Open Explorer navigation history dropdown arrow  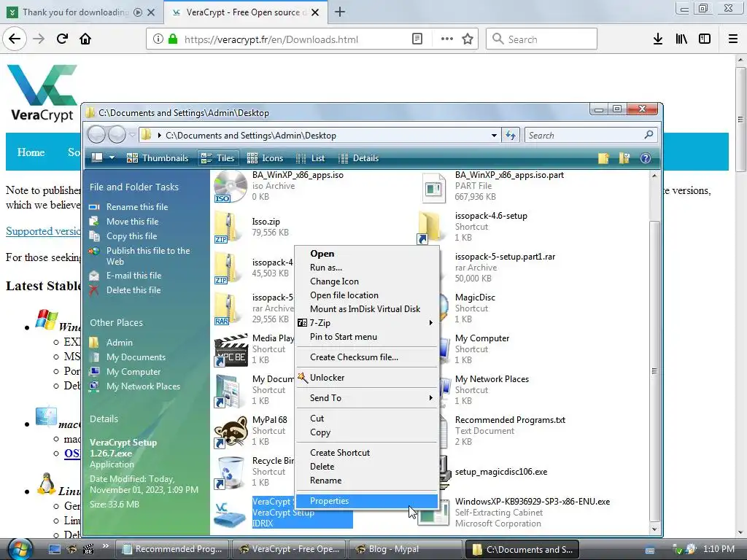pos(132,135)
